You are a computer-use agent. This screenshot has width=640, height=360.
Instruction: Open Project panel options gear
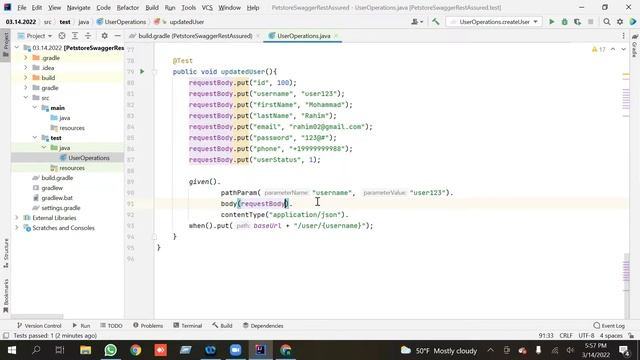(104, 36)
